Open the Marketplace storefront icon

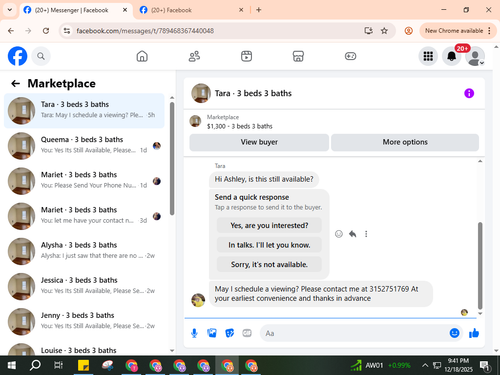[x=298, y=56]
